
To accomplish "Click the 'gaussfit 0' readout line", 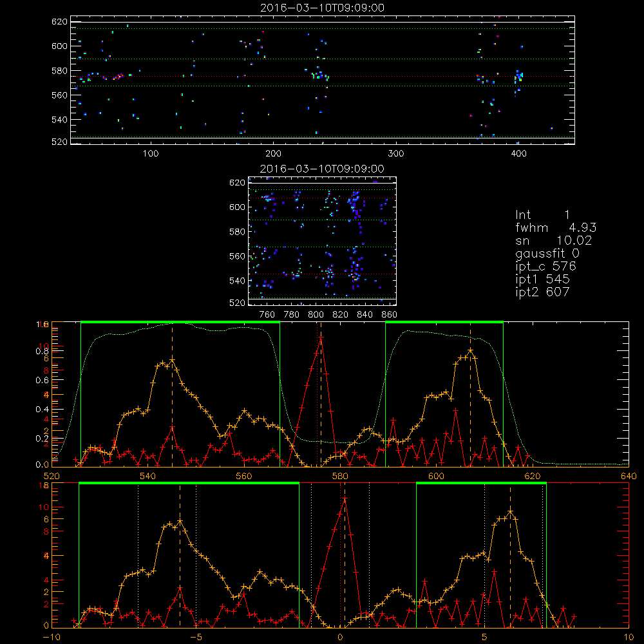I will pos(547,253).
